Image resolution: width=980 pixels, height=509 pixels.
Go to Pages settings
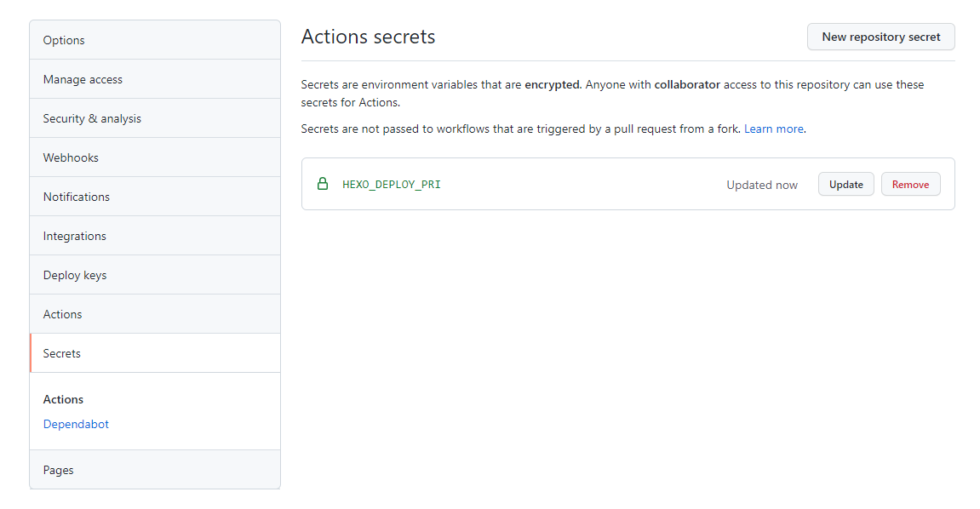[59, 470]
